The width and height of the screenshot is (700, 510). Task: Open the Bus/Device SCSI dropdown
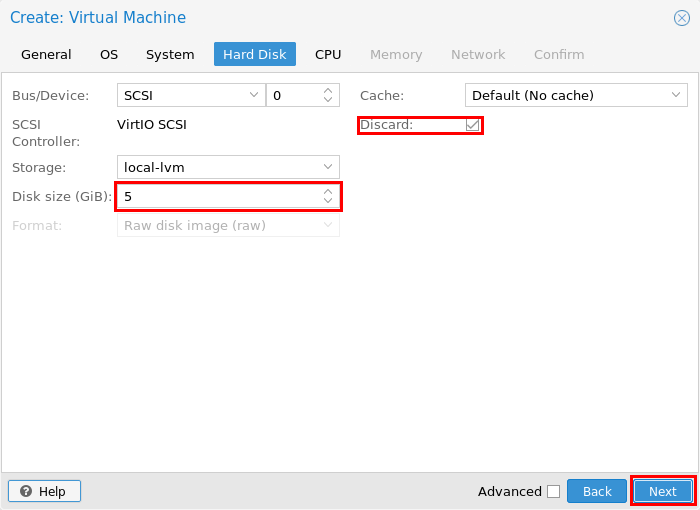point(191,95)
